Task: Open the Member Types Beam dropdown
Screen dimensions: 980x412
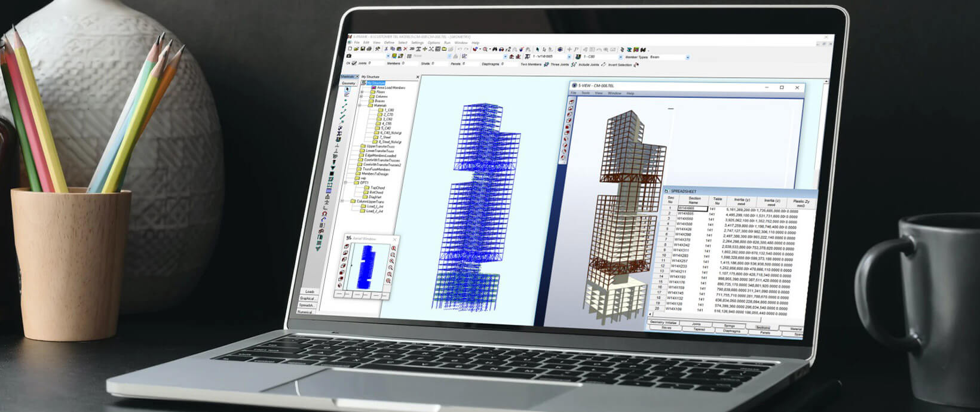Action: (687, 57)
